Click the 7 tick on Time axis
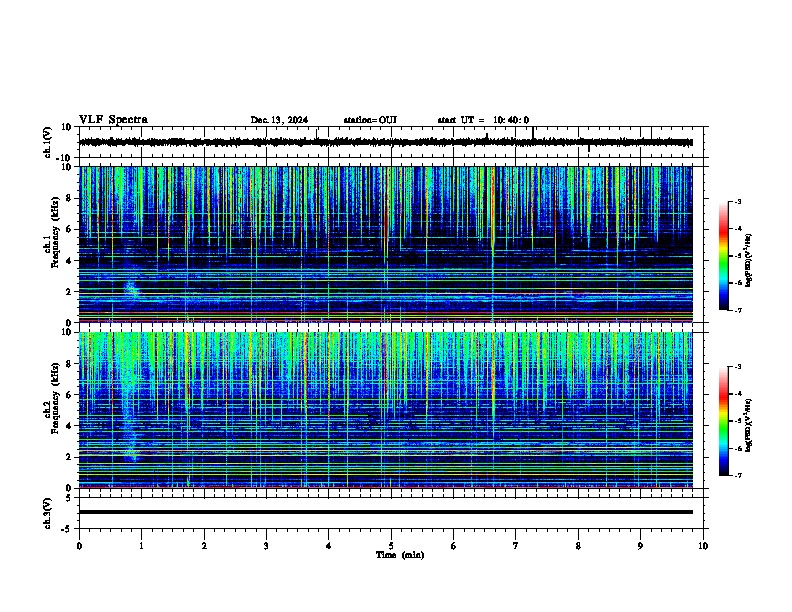792x612 pixels. tap(516, 546)
